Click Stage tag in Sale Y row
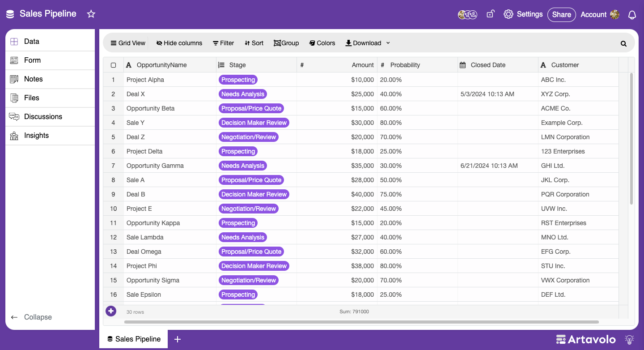 pos(254,123)
